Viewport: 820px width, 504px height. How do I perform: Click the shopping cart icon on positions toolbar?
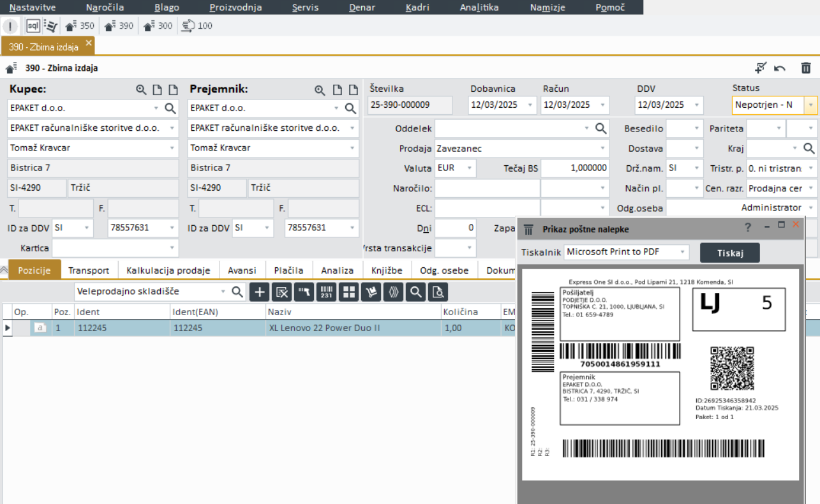pos(371,292)
